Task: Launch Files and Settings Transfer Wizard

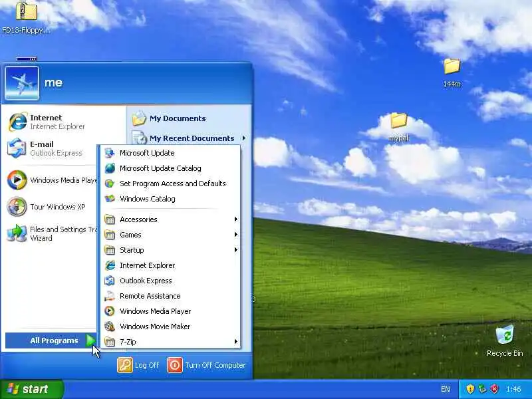Action: [x=51, y=233]
